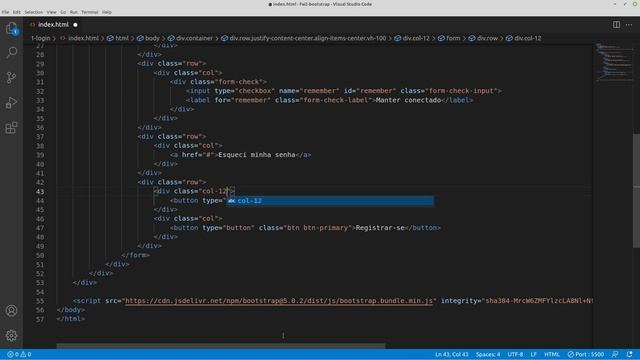The height and width of the screenshot is (360, 640).
Task: Click the closing form tag on line 50
Action: [136, 255]
